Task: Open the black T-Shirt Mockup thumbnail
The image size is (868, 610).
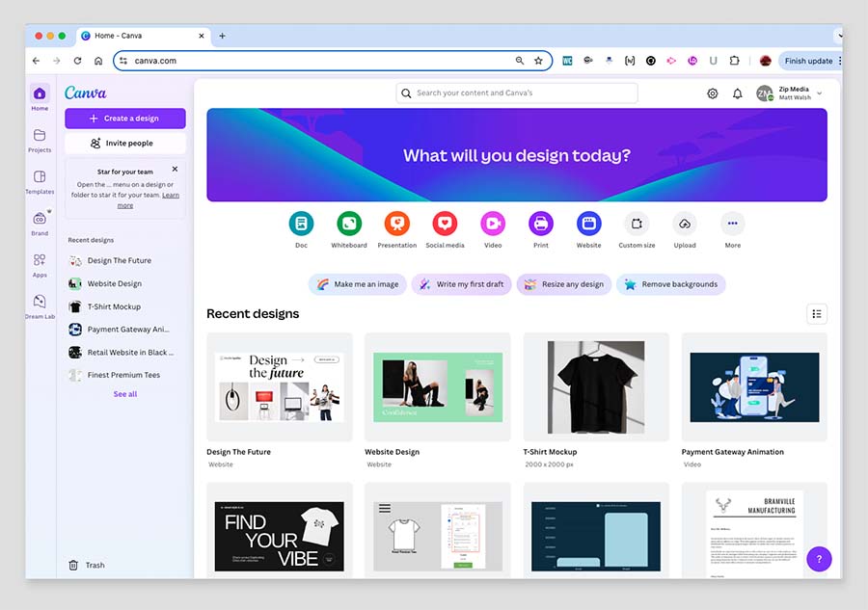Action: tap(596, 387)
